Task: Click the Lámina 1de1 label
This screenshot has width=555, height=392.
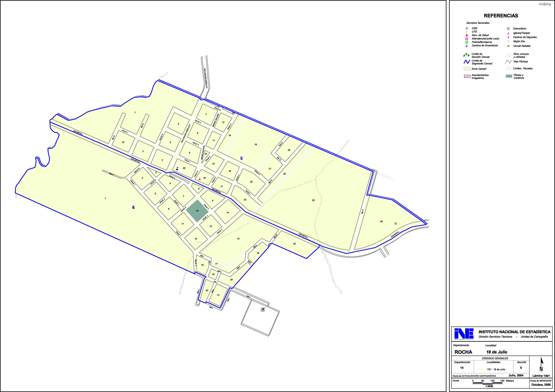Action: pyautogui.click(x=541, y=376)
